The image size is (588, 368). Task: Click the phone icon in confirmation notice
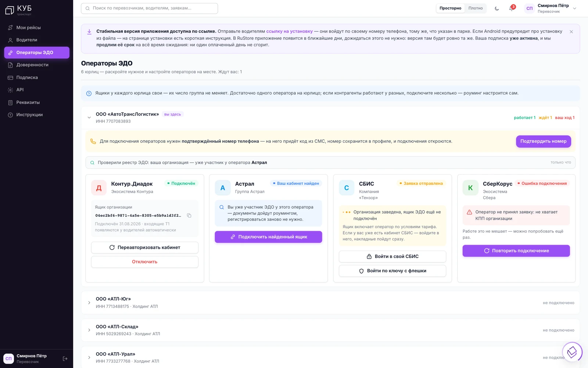[x=93, y=141]
